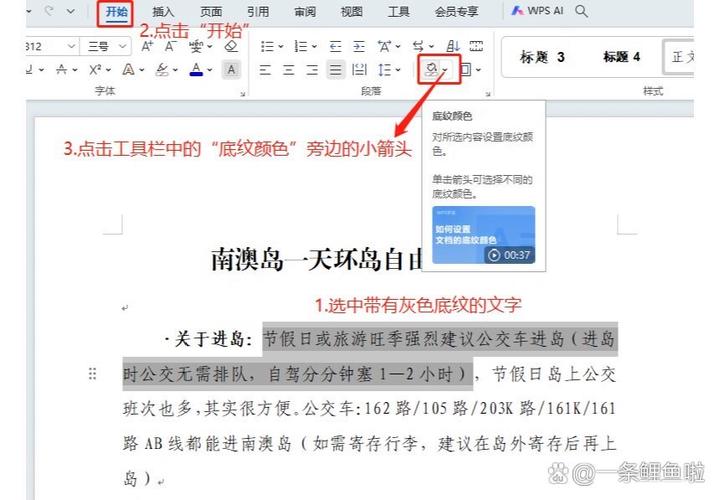Open the font dialog launcher
Image resolution: width=719 pixels, height=500 pixels.
tap(243, 94)
